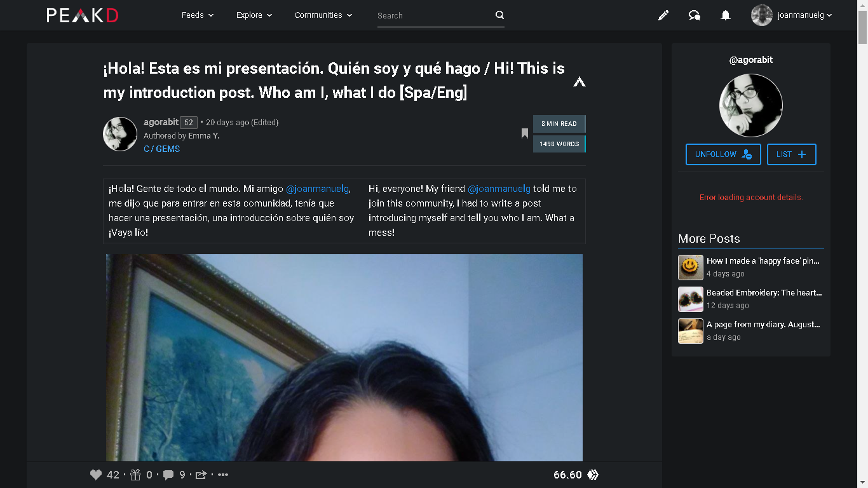The height and width of the screenshot is (488, 868).
Task: Unfollow the agorabit account
Action: 723,154
